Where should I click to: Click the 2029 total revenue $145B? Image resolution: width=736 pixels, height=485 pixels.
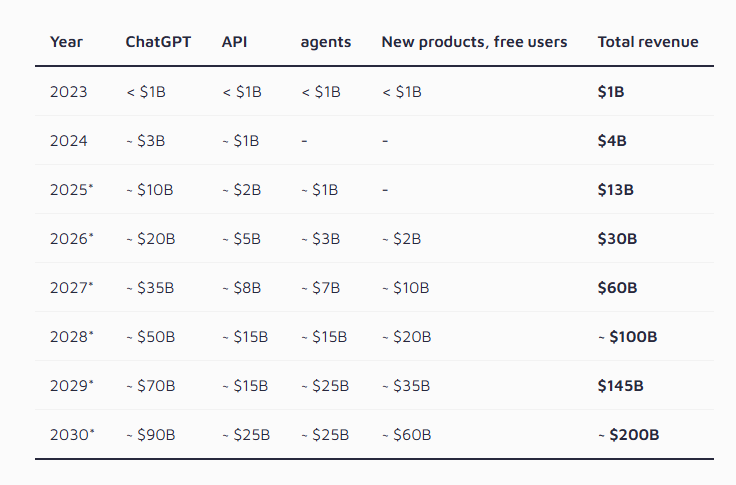(x=620, y=386)
